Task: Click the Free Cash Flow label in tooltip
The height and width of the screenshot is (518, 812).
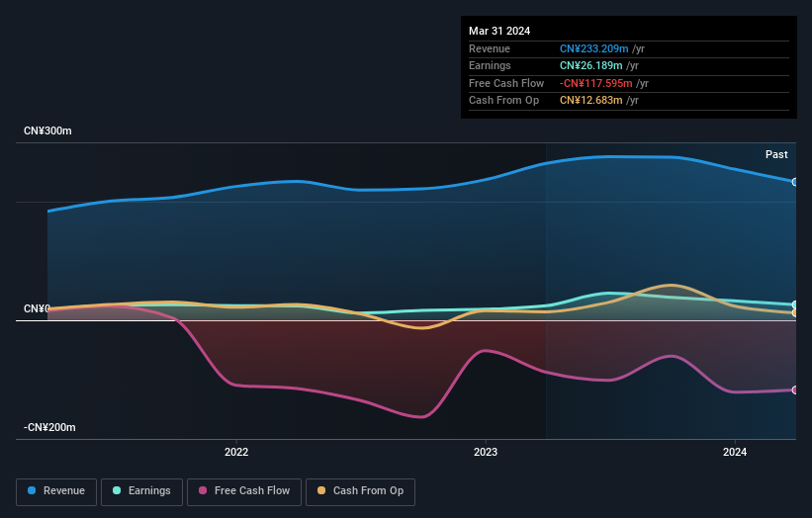Action: point(506,83)
